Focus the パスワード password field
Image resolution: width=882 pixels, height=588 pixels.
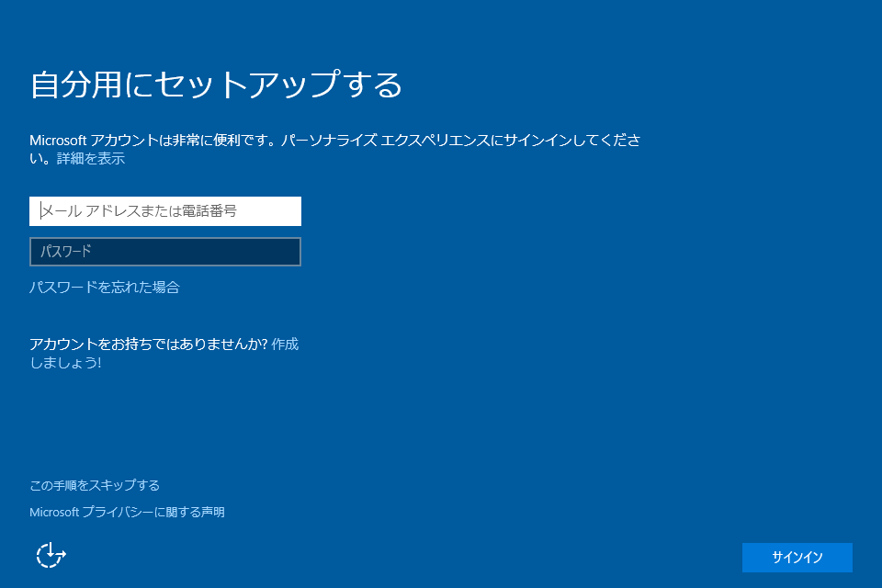(x=164, y=252)
